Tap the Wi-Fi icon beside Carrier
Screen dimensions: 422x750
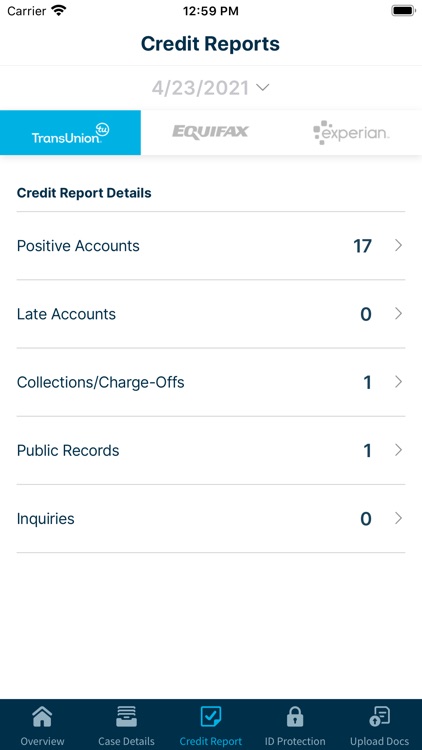[x=59, y=10]
